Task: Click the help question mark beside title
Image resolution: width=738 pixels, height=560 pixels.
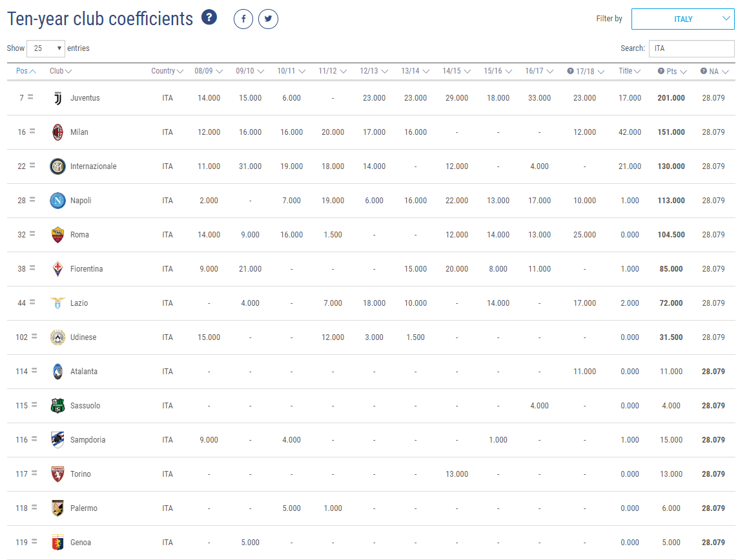Action: point(209,17)
